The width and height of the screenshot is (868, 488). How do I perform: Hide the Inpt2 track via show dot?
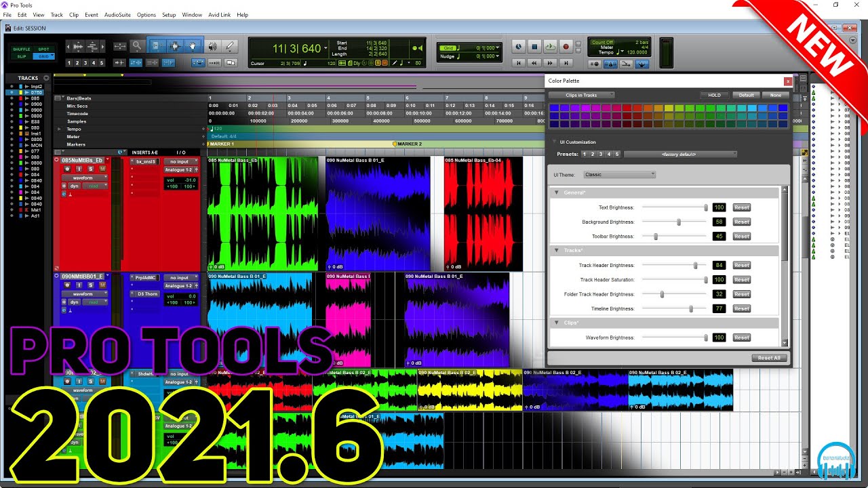(x=12, y=86)
